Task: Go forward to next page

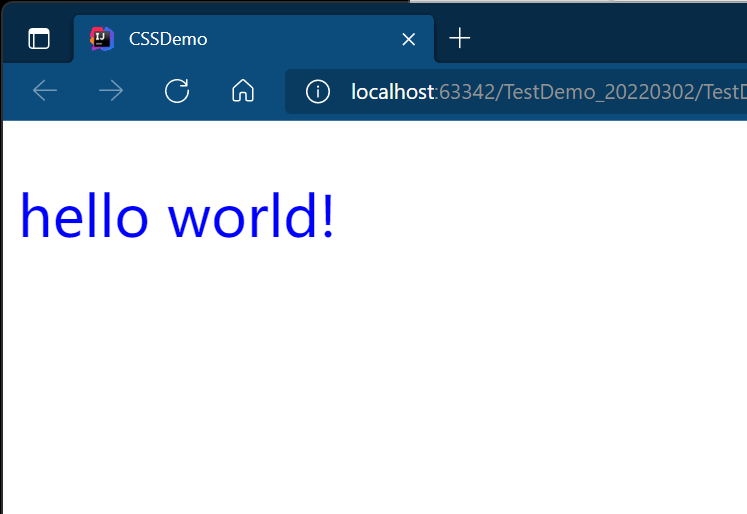Action: click(111, 91)
